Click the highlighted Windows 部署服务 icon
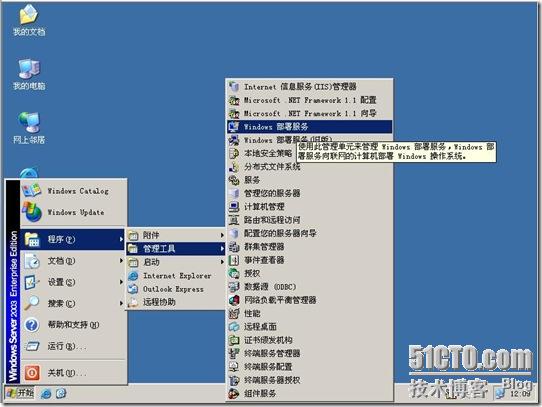Viewport: 542px width, 407px height. [234, 127]
